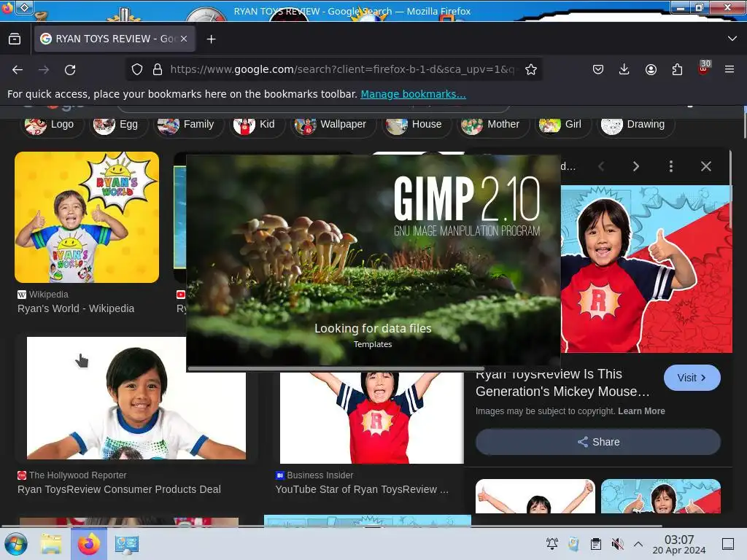The image size is (747, 560).
Task: Open the Firefox View icon on tab bar
Action: coord(15,39)
